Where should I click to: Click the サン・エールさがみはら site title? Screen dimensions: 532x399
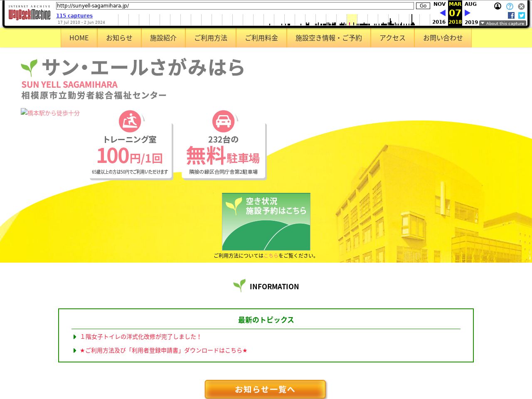pyautogui.click(x=143, y=67)
